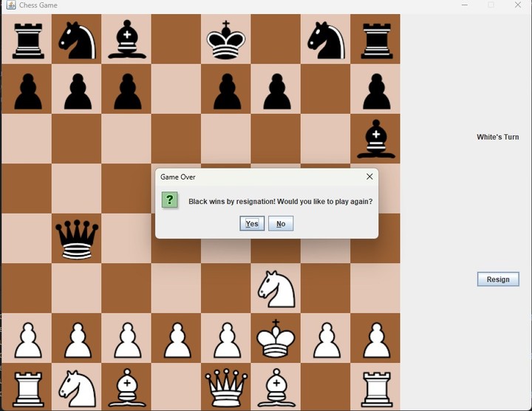Minimize the Chess Game window
532x411 pixels.
point(465,4)
